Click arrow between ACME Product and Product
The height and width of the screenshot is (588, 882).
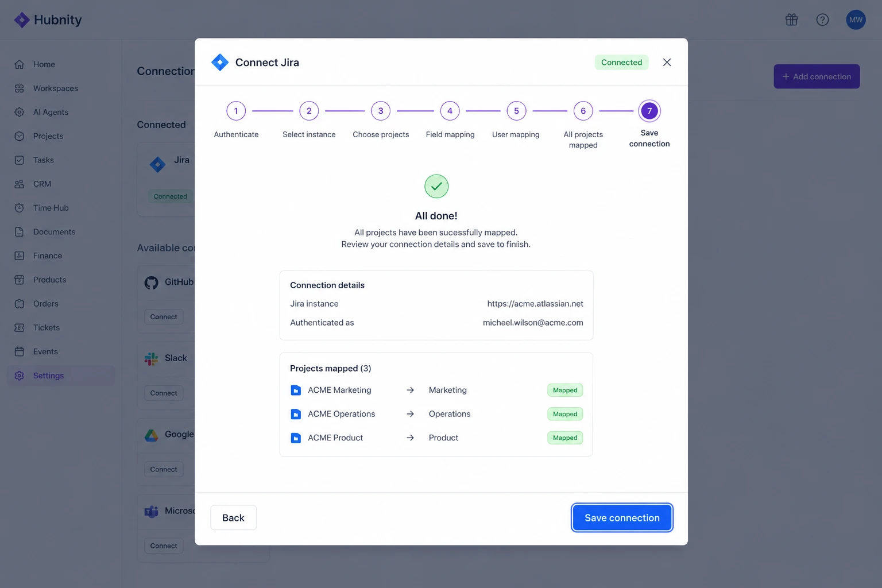pos(410,438)
